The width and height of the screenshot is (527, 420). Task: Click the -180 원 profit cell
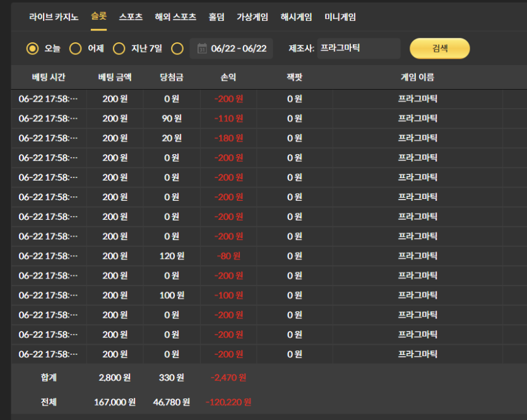click(228, 138)
